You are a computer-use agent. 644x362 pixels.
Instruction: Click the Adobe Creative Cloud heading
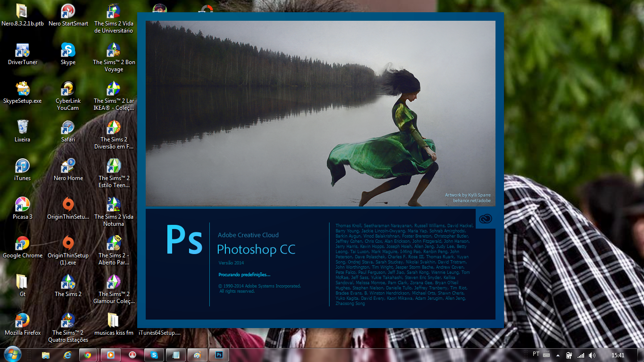248,235
